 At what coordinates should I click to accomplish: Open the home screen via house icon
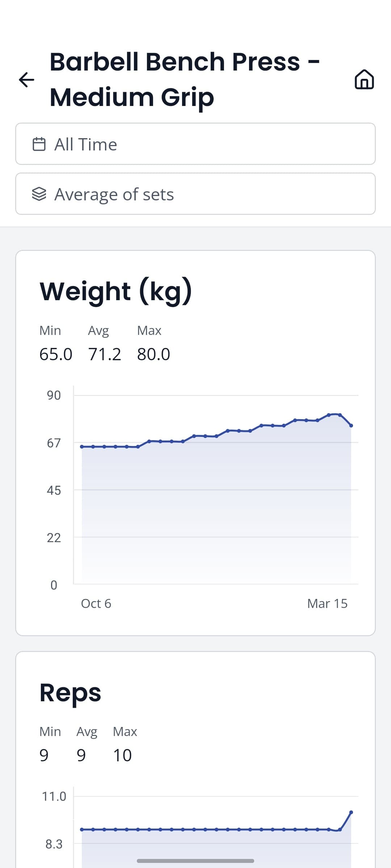(365, 80)
